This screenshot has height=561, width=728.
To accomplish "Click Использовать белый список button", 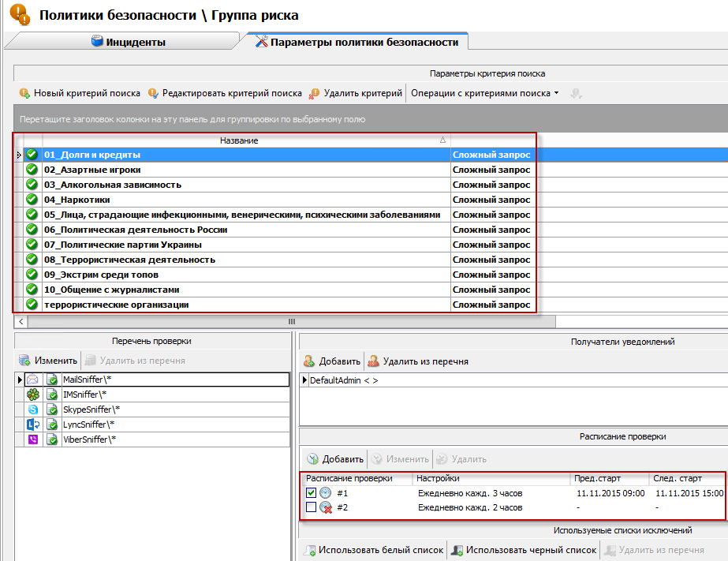I will pyautogui.click(x=373, y=550).
